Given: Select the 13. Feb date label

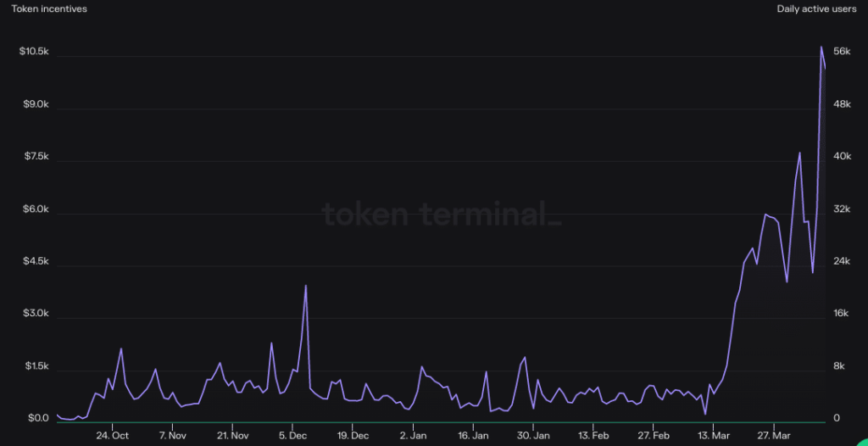Looking at the screenshot, I should (593, 436).
